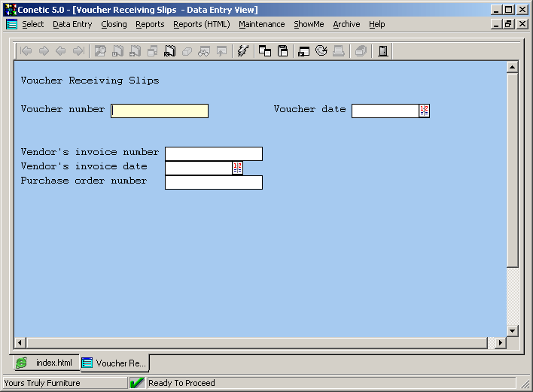
Task: Click the vertical scrollbar down arrow
Action: (513, 330)
